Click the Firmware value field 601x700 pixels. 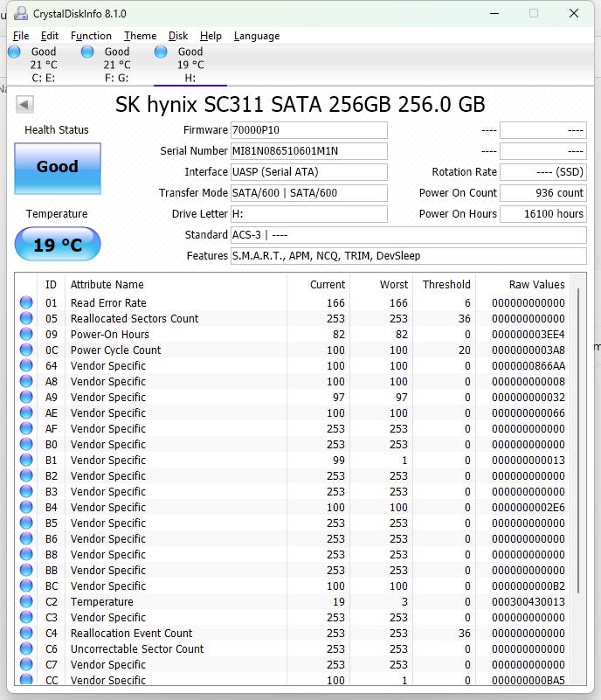[x=308, y=130]
